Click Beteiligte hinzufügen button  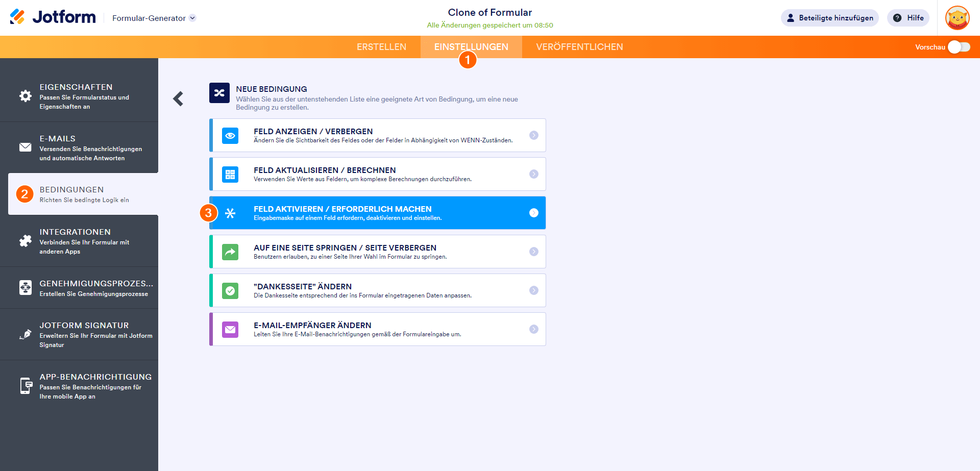click(829, 18)
